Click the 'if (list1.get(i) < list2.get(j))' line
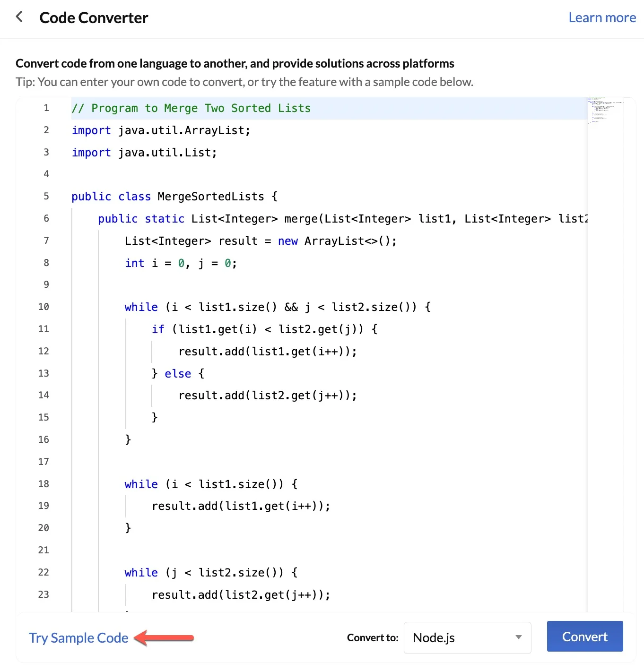The height and width of the screenshot is (671, 644). pos(264,329)
